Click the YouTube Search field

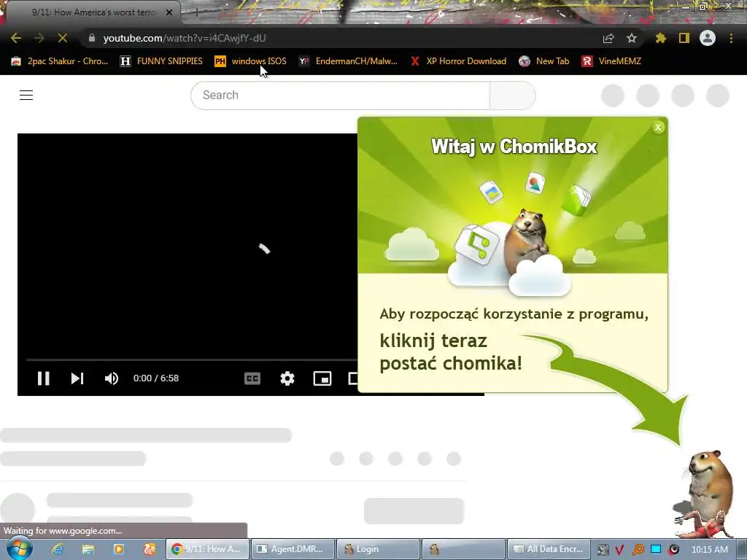point(340,96)
